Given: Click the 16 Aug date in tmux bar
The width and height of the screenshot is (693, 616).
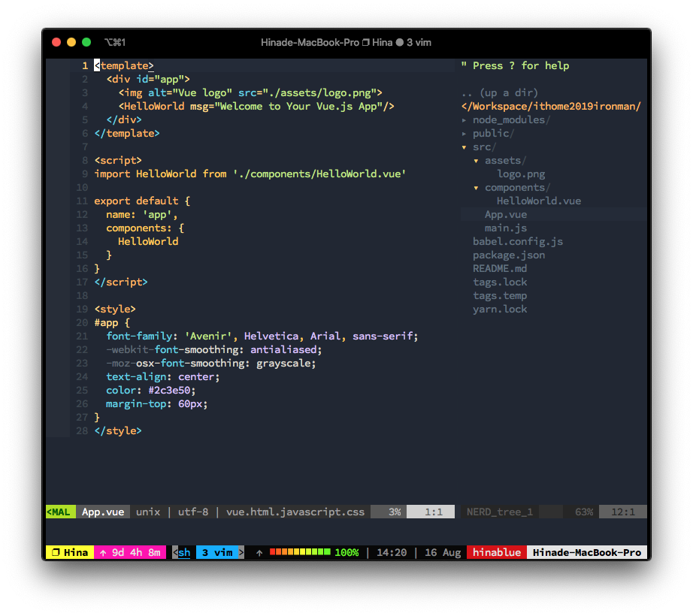Looking at the screenshot, I should tap(443, 552).
